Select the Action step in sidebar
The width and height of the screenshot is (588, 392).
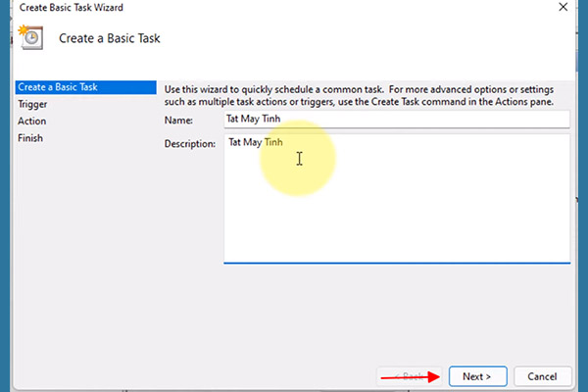pyautogui.click(x=32, y=122)
